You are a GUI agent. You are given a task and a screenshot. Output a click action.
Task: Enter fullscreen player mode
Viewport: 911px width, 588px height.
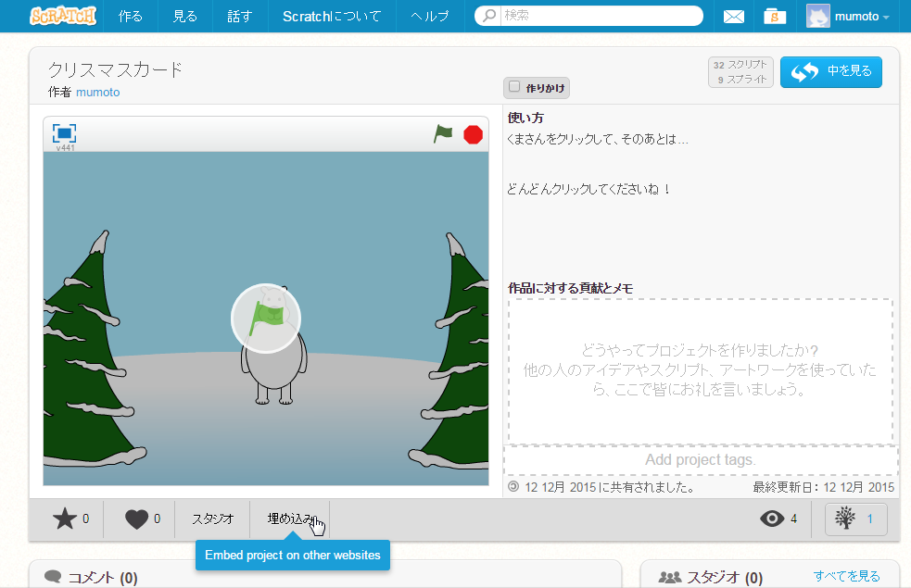[x=65, y=133]
